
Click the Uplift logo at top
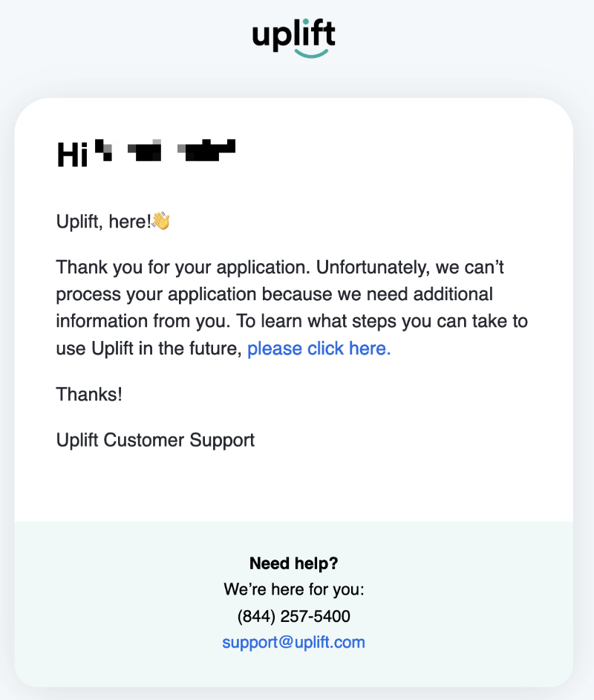(293, 34)
